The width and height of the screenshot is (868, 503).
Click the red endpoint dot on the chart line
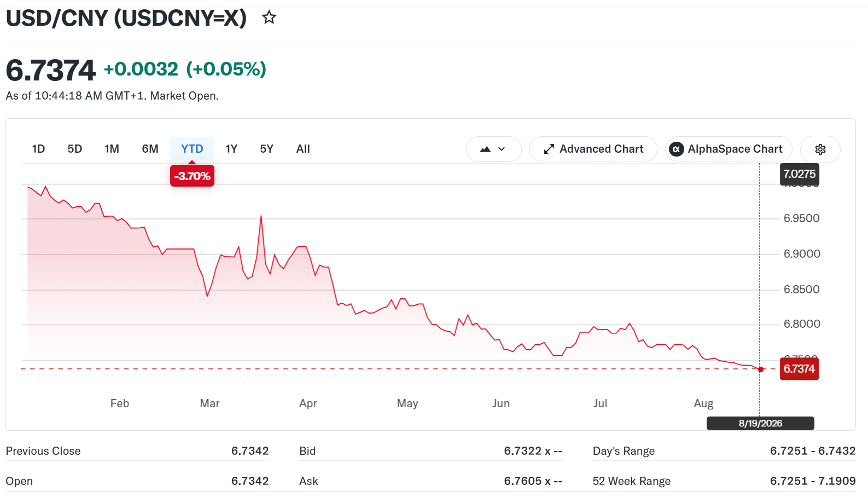tap(761, 369)
